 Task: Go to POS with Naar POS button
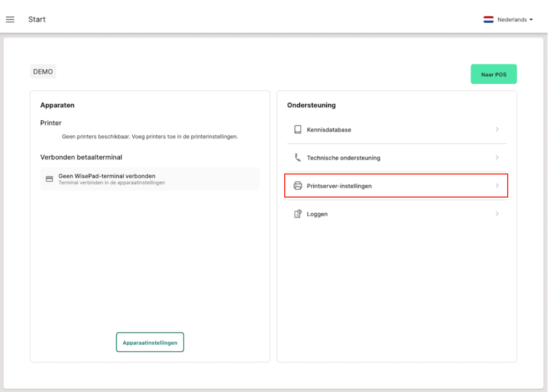click(x=493, y=75)
